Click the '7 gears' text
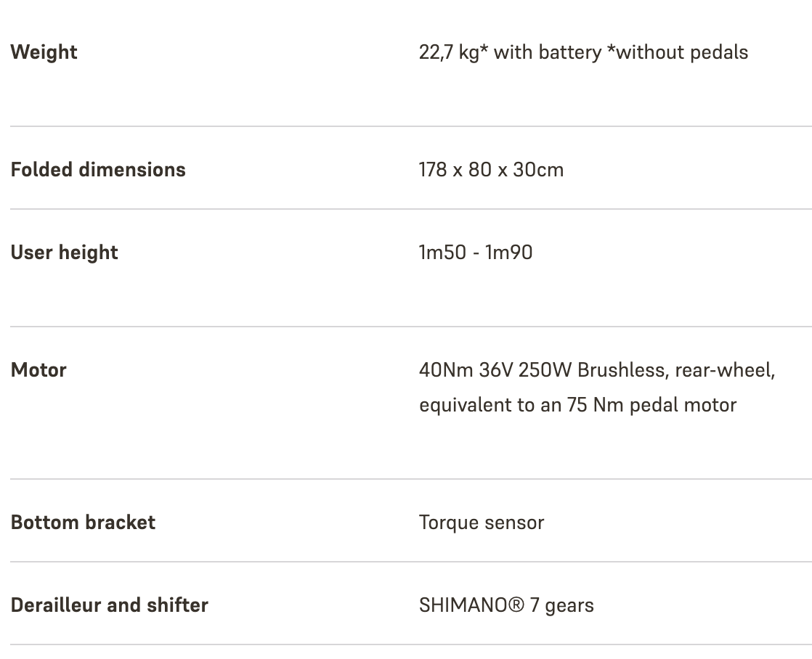The image size is (812, 659). tap(561, 605)
